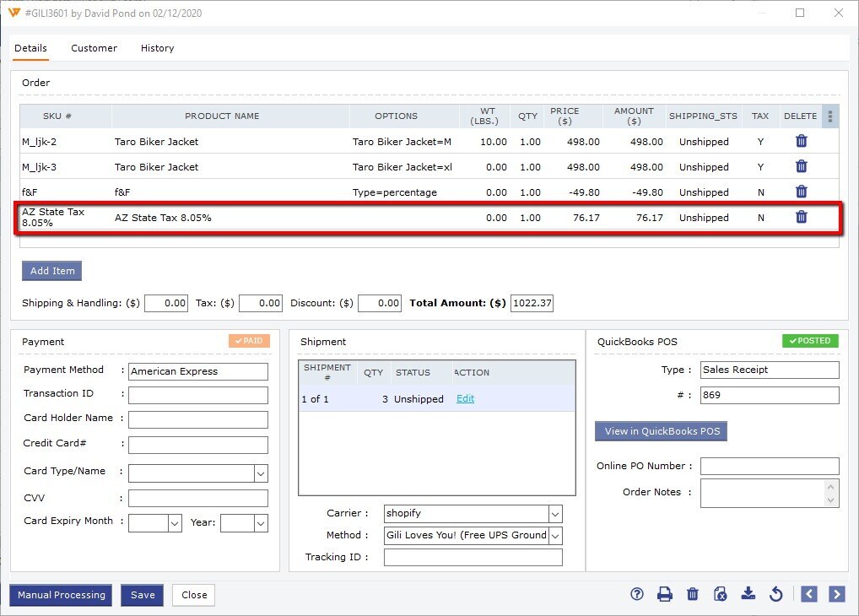Go to the next order arrow
Image resolution: width=859 pixels, height=616 pixels.
(836, 594)
